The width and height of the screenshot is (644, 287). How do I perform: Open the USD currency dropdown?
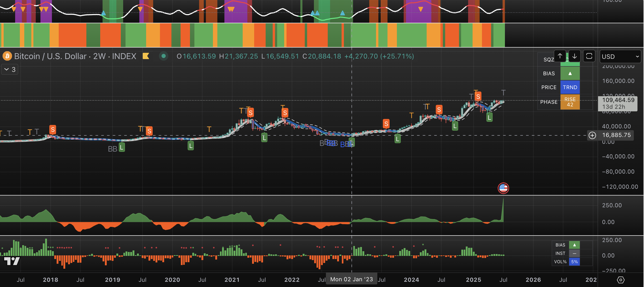[620, 57]
